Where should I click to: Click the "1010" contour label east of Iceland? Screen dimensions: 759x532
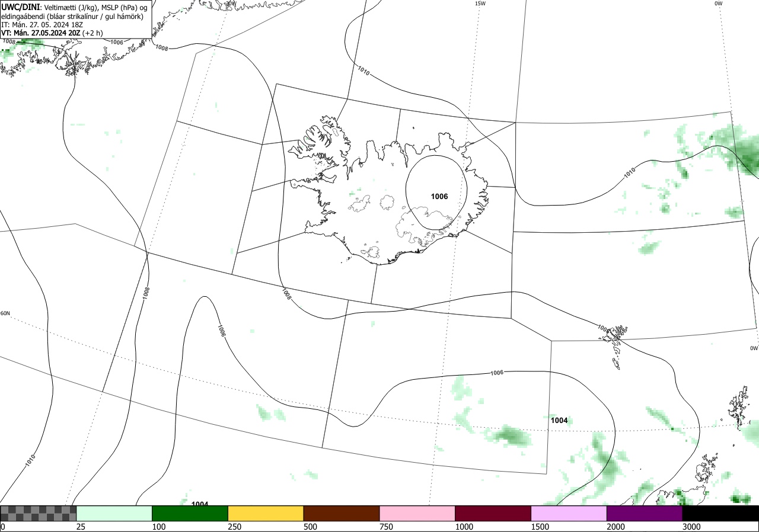630,174
